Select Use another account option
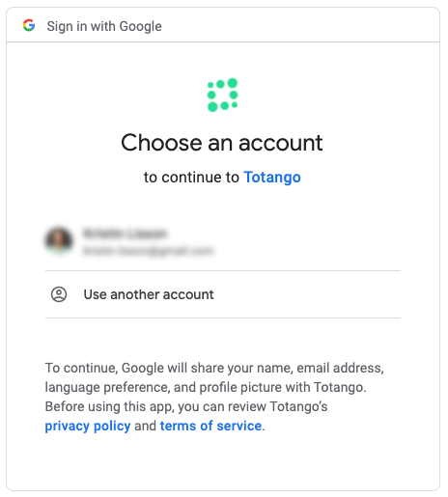The width and height of the screenshot is (448, 497). (223, 294)
